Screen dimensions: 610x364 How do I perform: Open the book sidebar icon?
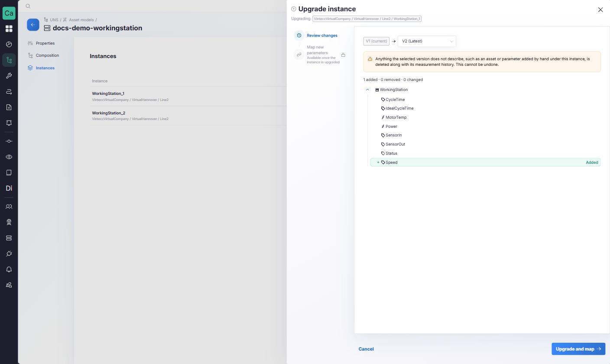click(9, 172)
